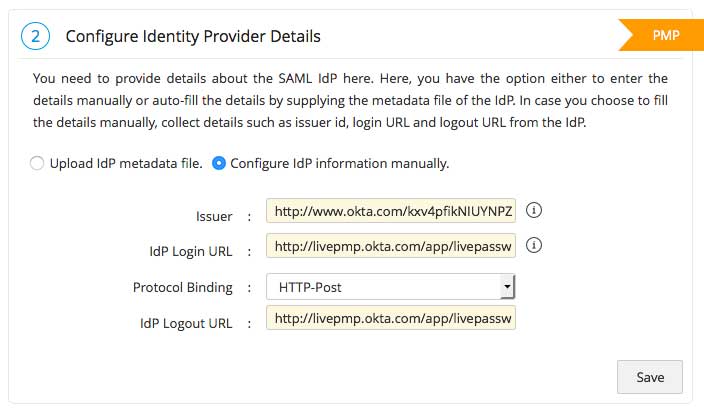The image size is (704, 410).
Task: Click the Configure Identity Provider Details heading
Action: [x=193, y=37]
